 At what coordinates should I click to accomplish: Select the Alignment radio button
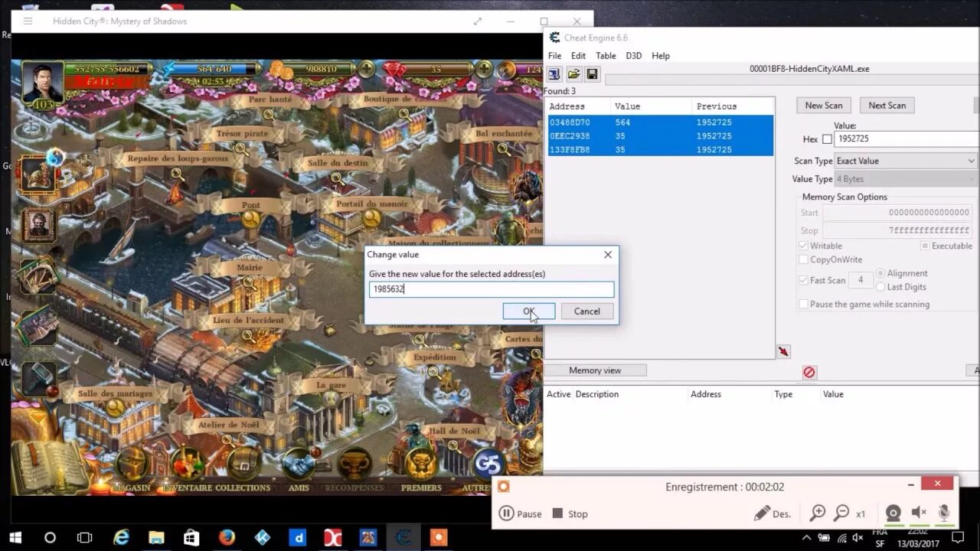click(x=880, y=273)
